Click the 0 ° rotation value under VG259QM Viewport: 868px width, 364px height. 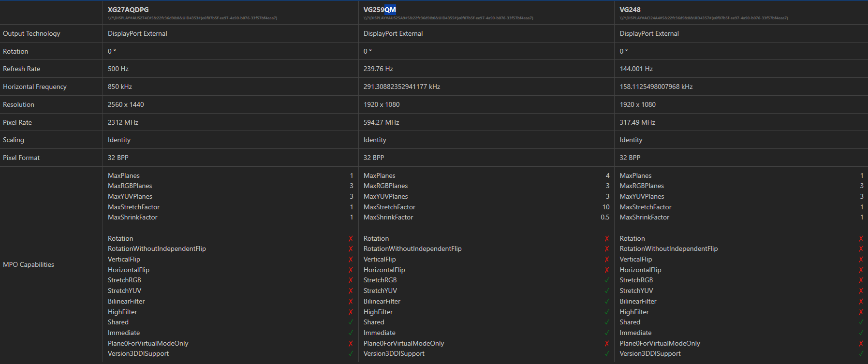pos(368,52)
